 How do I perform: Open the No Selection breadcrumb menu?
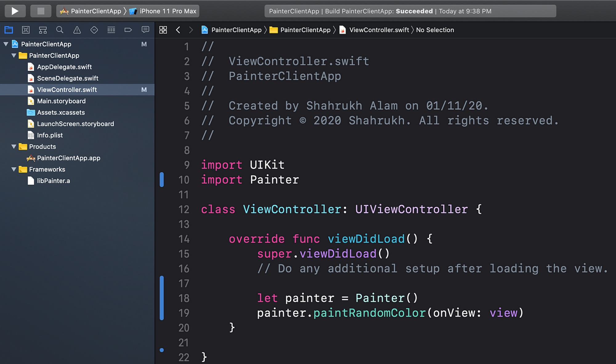pos(435,30)
